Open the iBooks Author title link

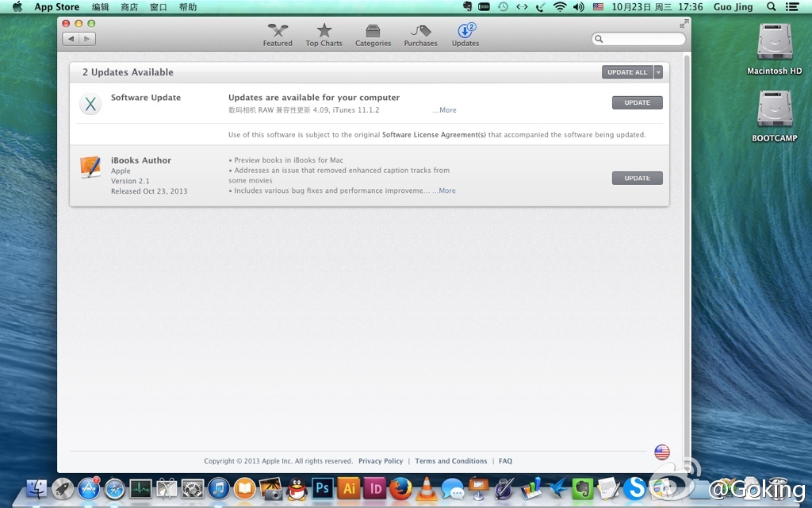point(141,160)
